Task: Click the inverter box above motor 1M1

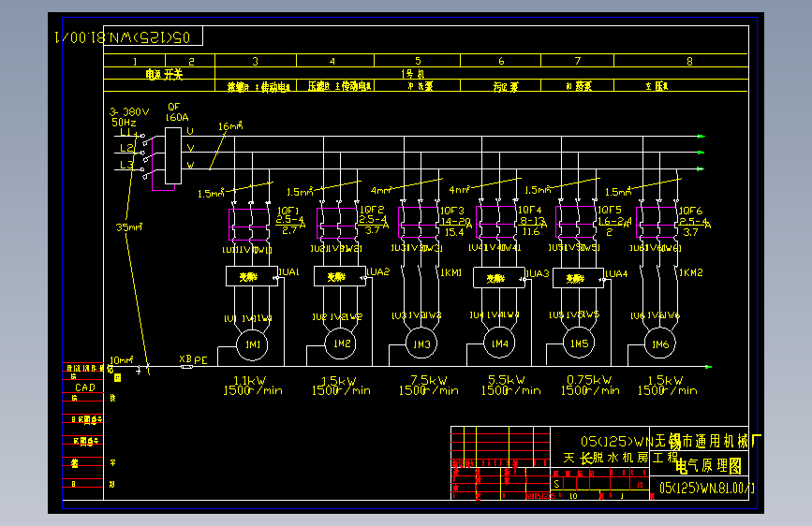Action: click(x=252, y=276)
